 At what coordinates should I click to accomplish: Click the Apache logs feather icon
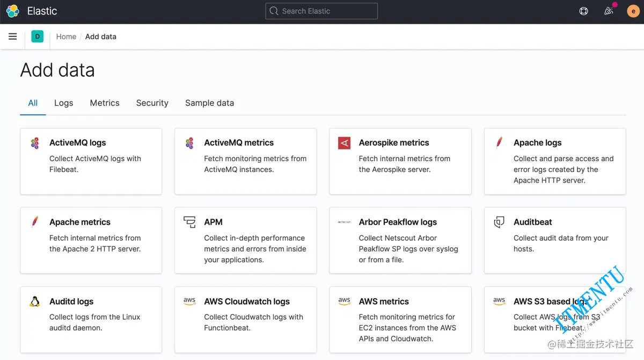(x=499, y=142)
